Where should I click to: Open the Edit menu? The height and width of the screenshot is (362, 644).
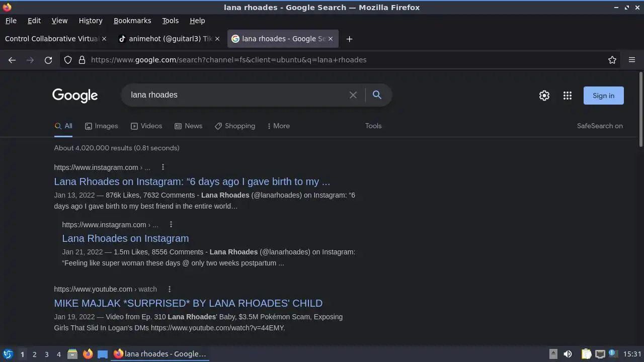point(34,21)
